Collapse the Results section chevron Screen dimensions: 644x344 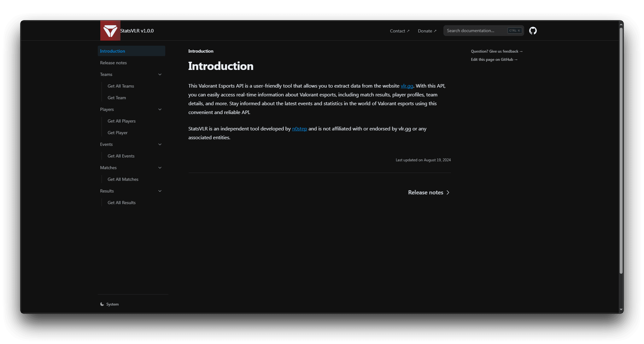(160, 191)
